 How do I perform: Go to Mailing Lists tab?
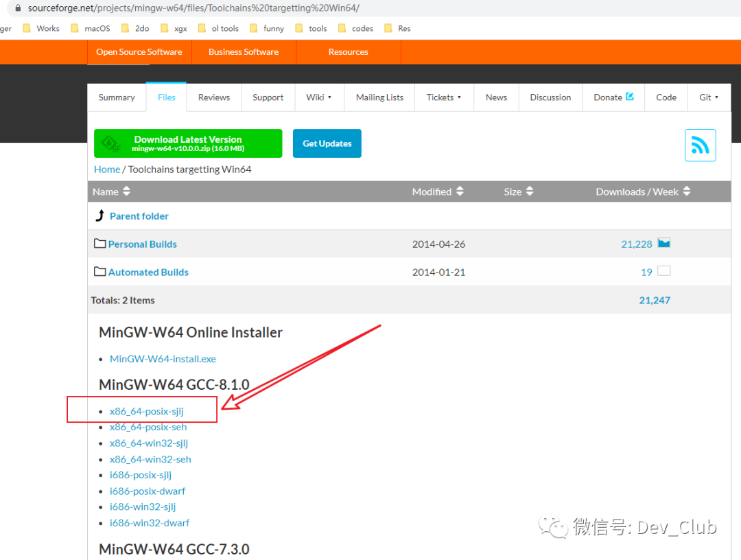379,97
